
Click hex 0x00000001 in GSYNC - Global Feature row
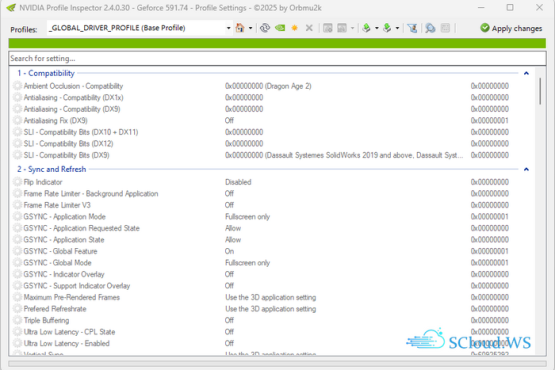[x=490, y=251]
